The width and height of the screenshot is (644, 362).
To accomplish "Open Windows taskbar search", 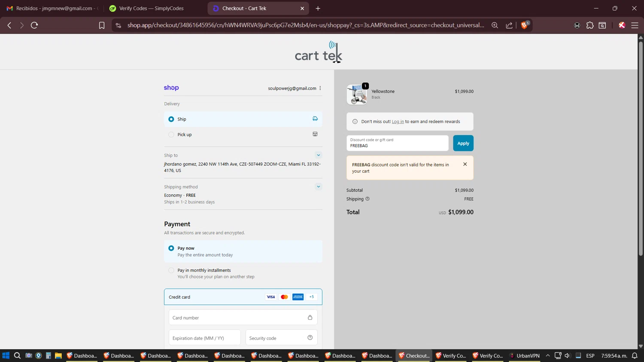I will coord(17,356).
